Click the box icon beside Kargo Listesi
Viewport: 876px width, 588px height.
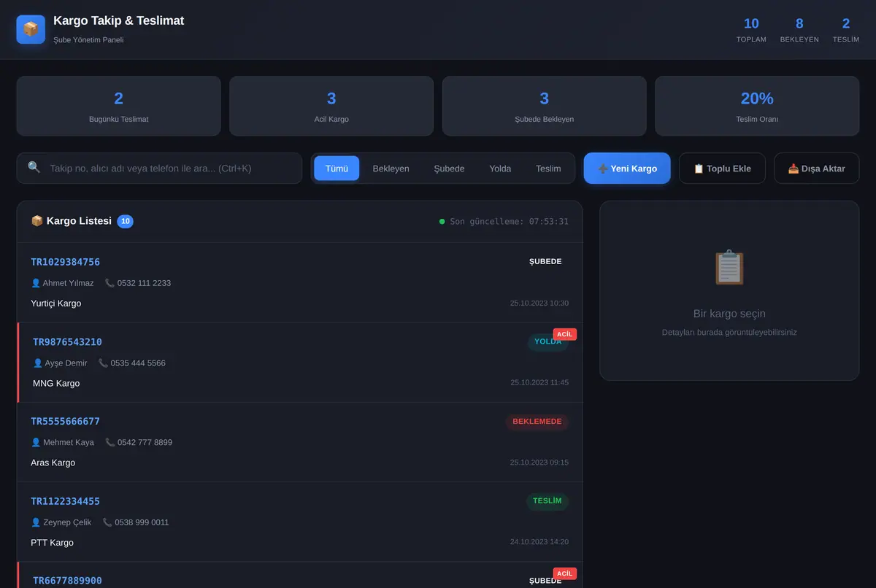[x=37, y=221]
